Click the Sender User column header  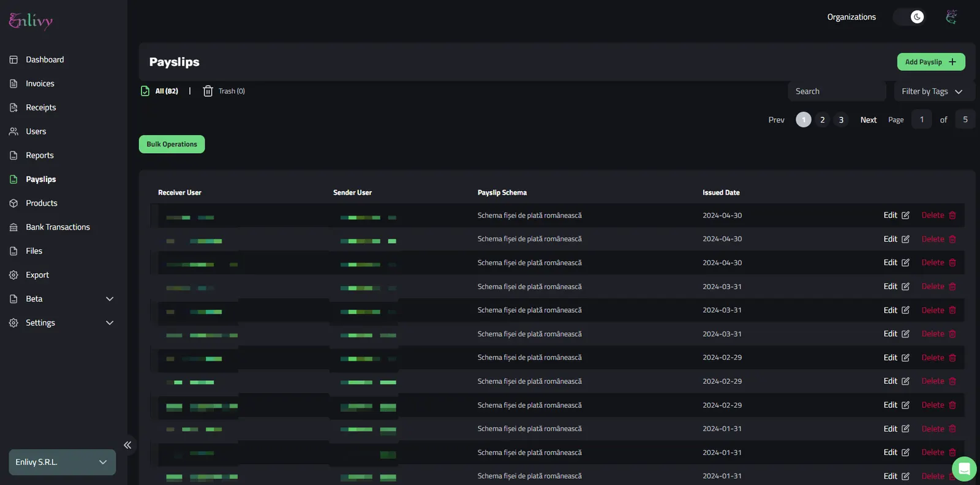352,192
